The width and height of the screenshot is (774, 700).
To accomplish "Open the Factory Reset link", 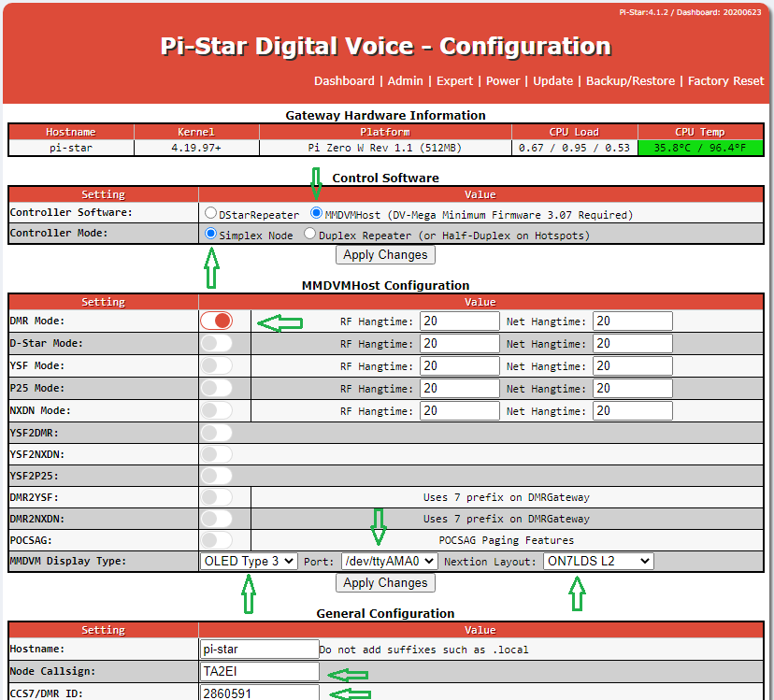I will pos(725,81).
